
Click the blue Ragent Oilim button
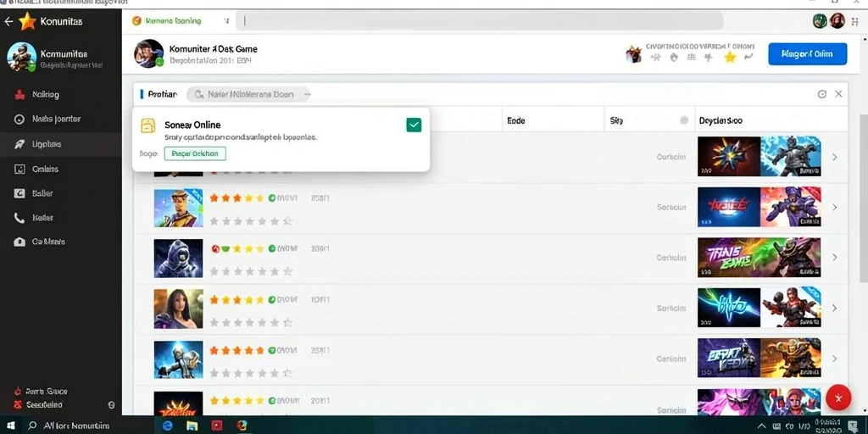807,54
